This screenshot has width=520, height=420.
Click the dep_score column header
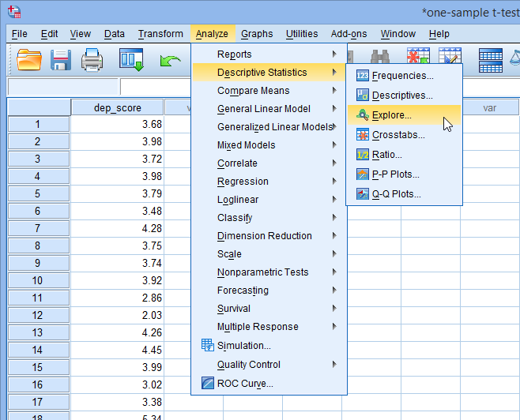click(x=118, y=107)
